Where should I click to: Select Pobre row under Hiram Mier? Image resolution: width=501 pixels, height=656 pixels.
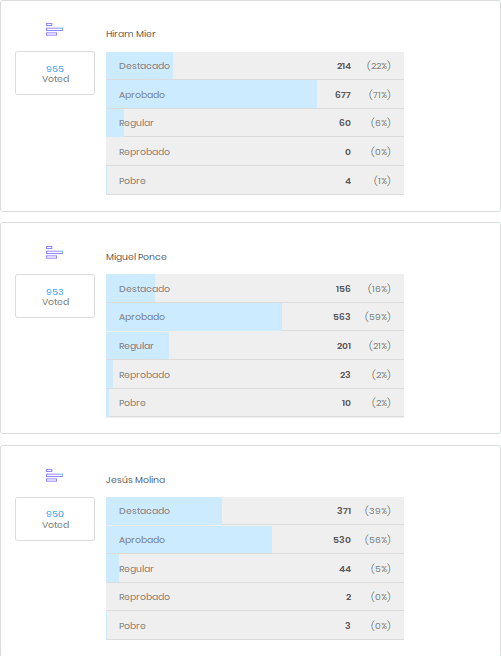point(255,181)
